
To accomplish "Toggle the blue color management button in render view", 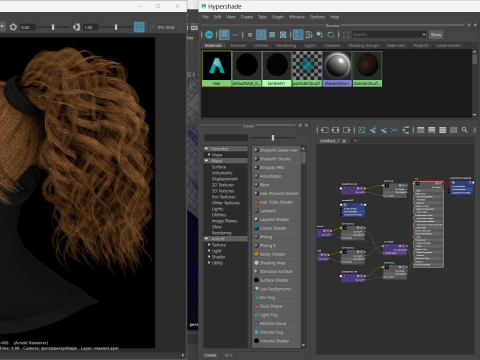I will (139, 27).
